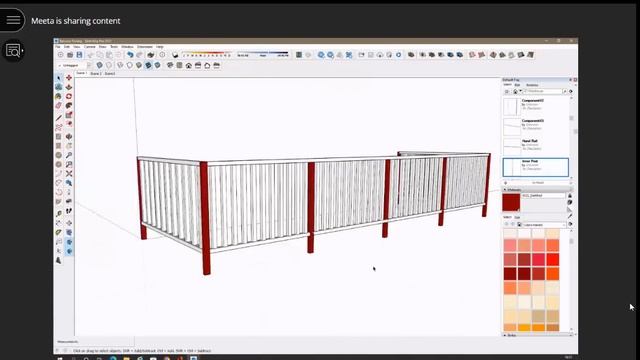Image resolution: width=640 pixels, height=360 pixels.
Task: Collapse the Materials panel header
Action: point(537,190)
